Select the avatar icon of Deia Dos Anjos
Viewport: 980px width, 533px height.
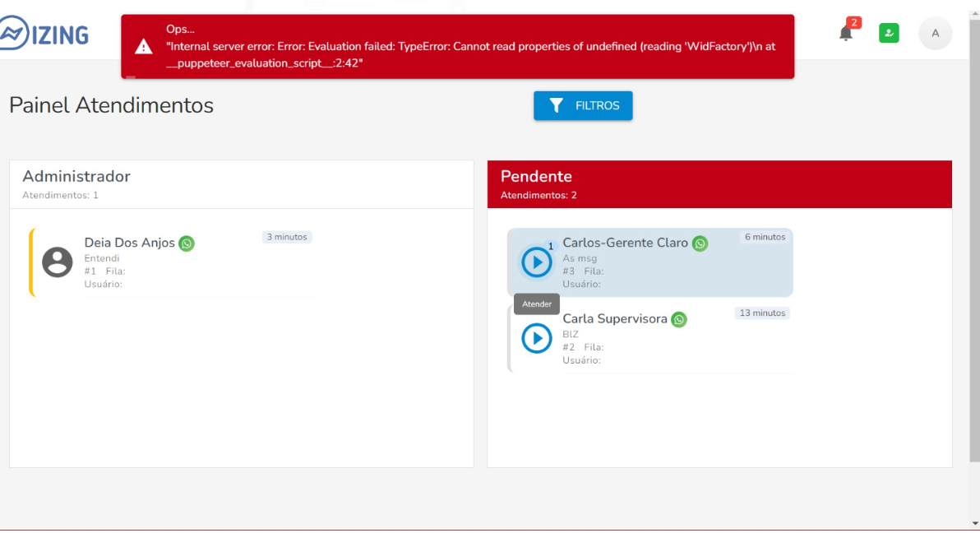coord(57,262)
